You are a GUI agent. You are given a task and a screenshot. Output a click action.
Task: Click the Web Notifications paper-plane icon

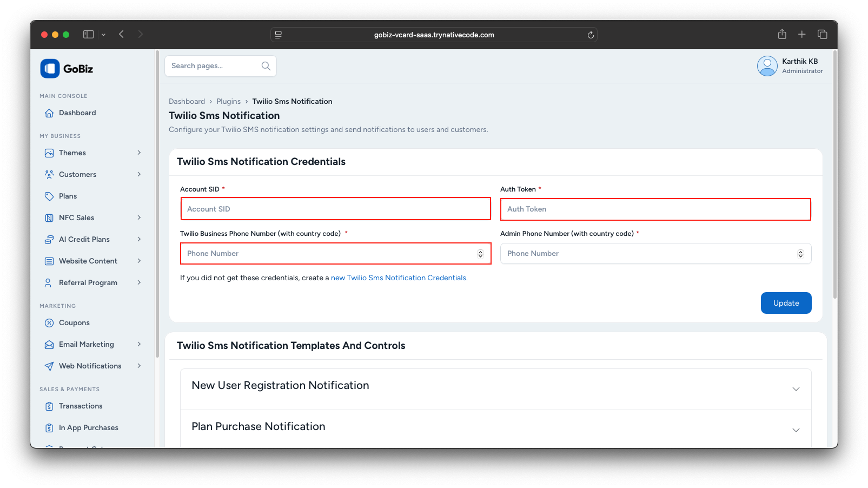[49, 366]
